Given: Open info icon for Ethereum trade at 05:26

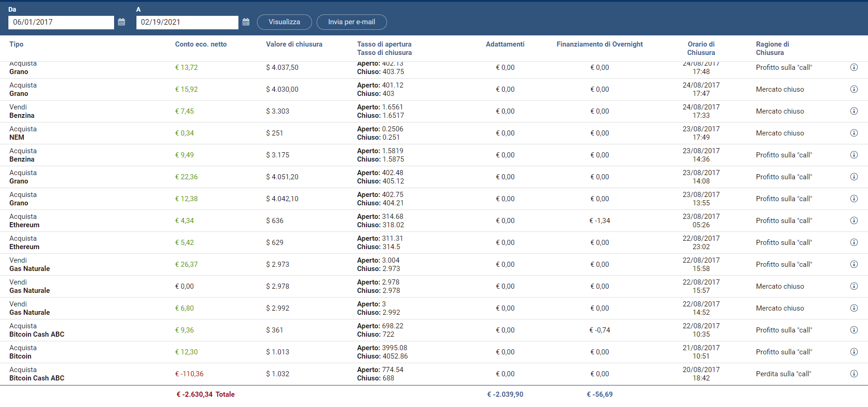Looking at the screenshot, I should (x=854, y=221).
